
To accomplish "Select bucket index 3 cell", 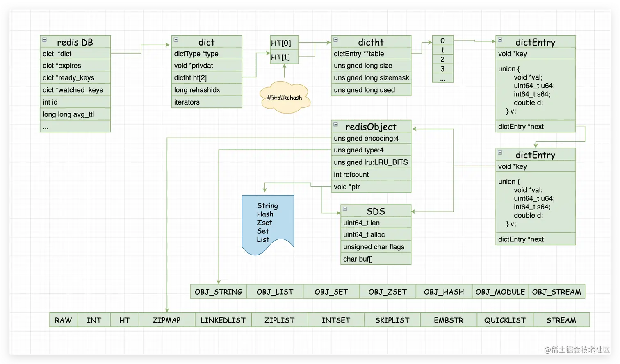I will [443, 69].
